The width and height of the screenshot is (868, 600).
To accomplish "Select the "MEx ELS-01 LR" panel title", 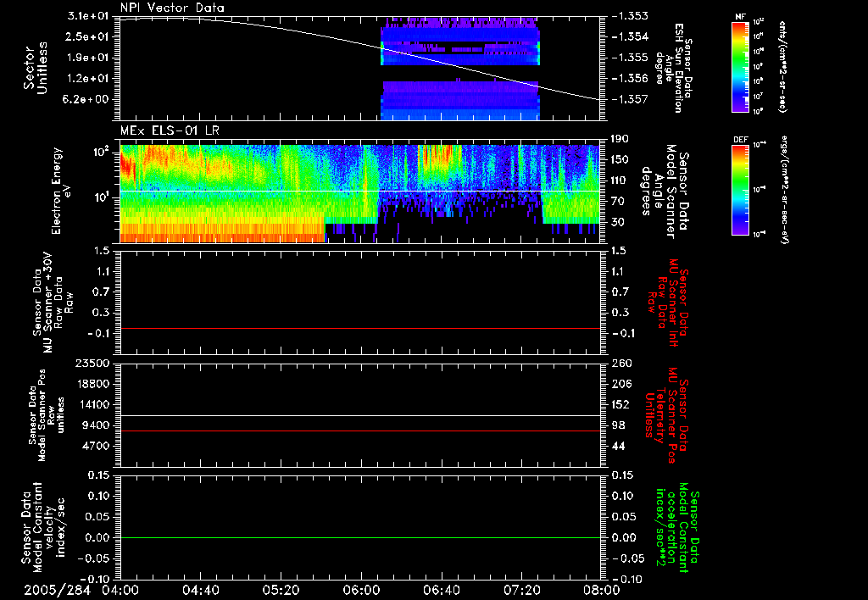I will pyautogui.click(x=170, y=131).
